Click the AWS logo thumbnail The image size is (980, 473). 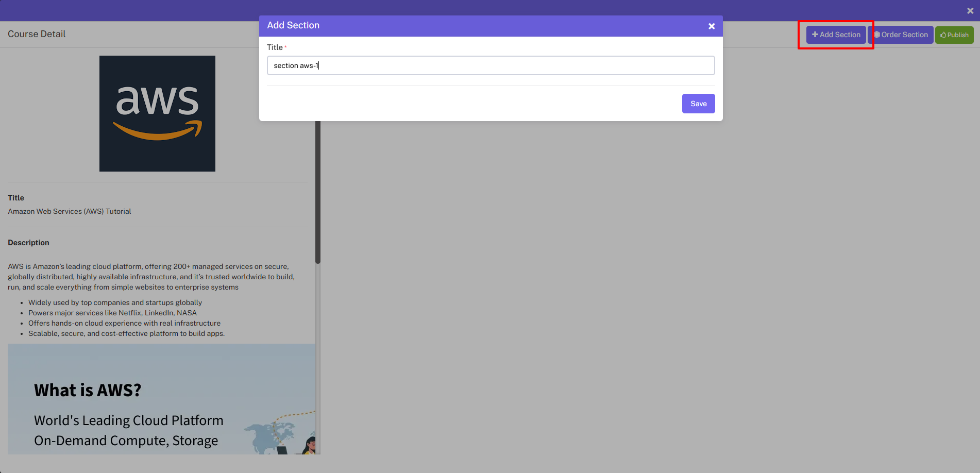click(157, 113)
